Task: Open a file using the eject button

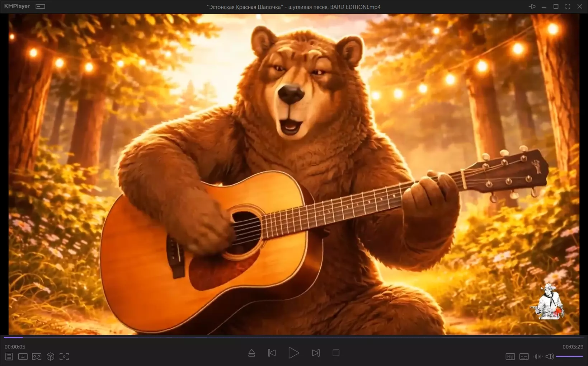Action: click(x=251, y=353)
